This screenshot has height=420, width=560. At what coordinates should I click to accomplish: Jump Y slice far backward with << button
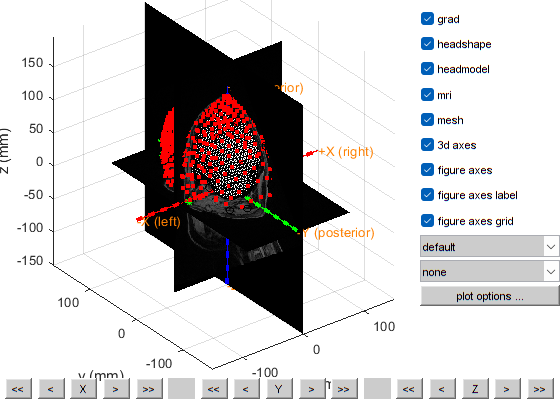coord(214,389)
